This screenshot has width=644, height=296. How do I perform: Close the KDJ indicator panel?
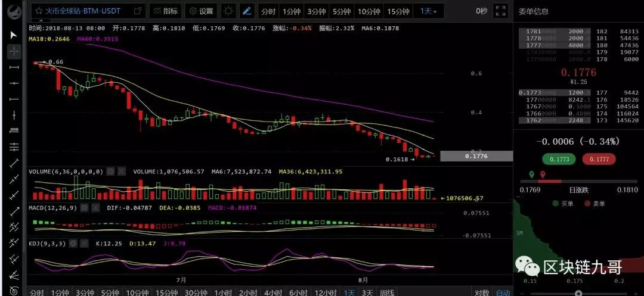(x=84, y=243)
